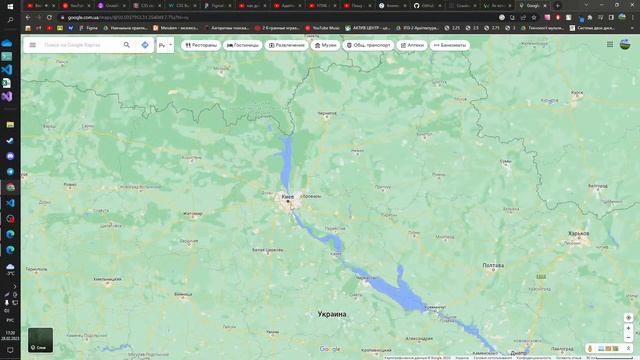Reload the page with the refresh icon
This screenshot has width=640, height=360.
coord(49,18)
